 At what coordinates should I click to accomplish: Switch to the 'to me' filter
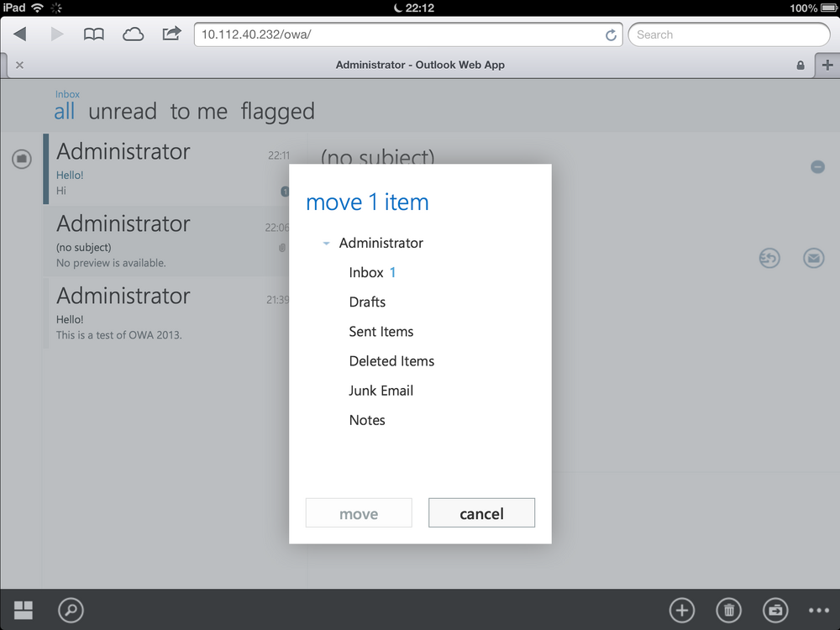199,112
